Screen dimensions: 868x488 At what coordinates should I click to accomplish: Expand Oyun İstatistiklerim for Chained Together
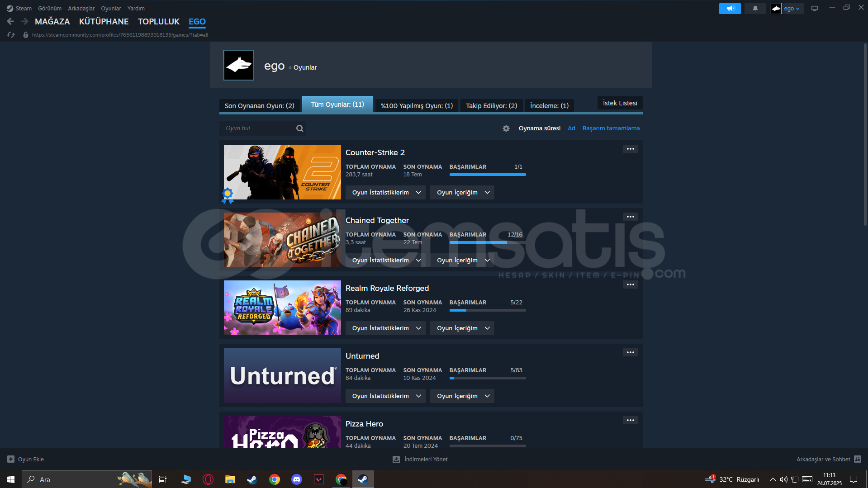[385, 261]
